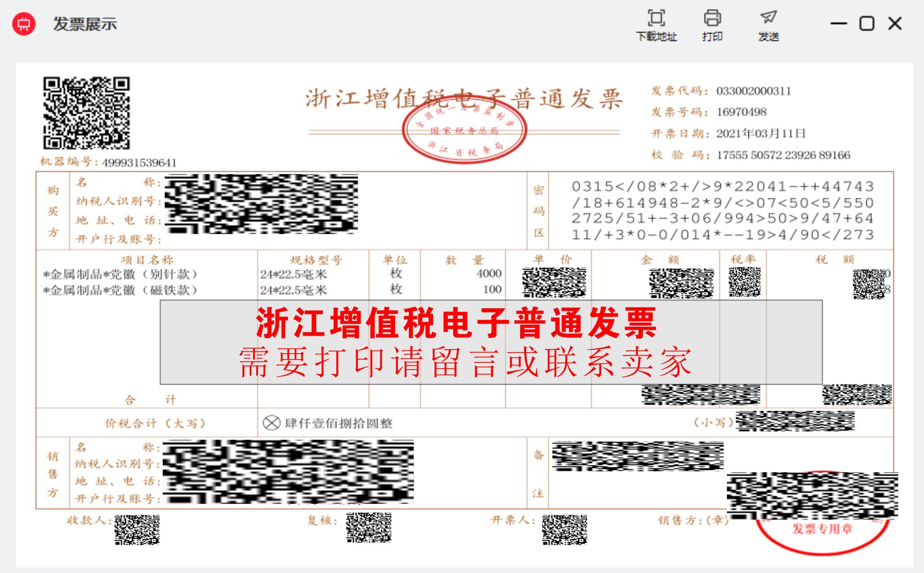924x573 pixels.
Task: Click the invoice date 2021年03月11日
Action: 761,134
